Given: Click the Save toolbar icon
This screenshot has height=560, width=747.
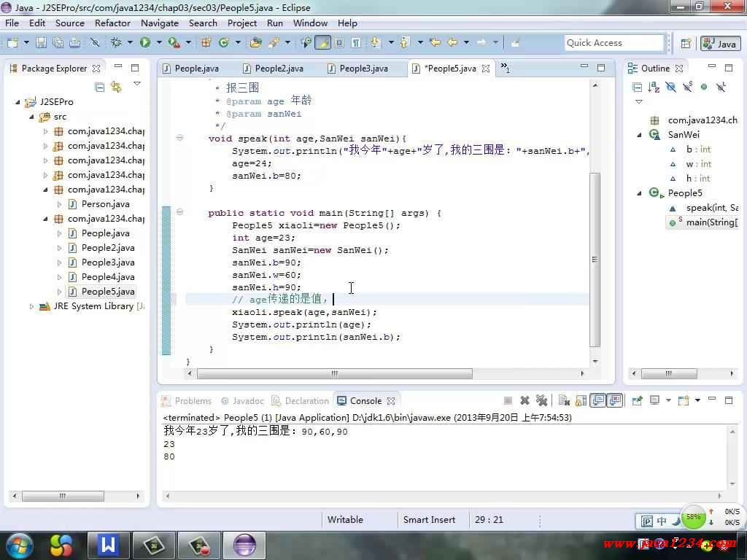Looking at the screenshot, I should click(x=42, y=43).
